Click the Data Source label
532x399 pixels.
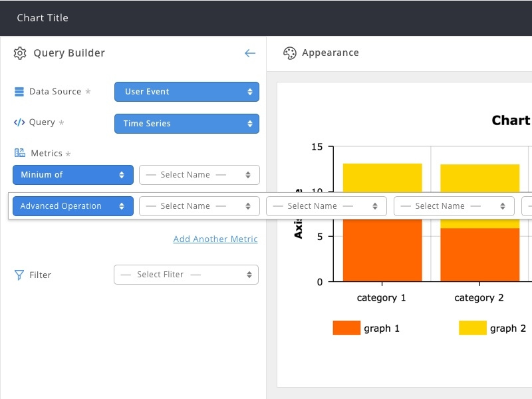[x=55, y=92]
